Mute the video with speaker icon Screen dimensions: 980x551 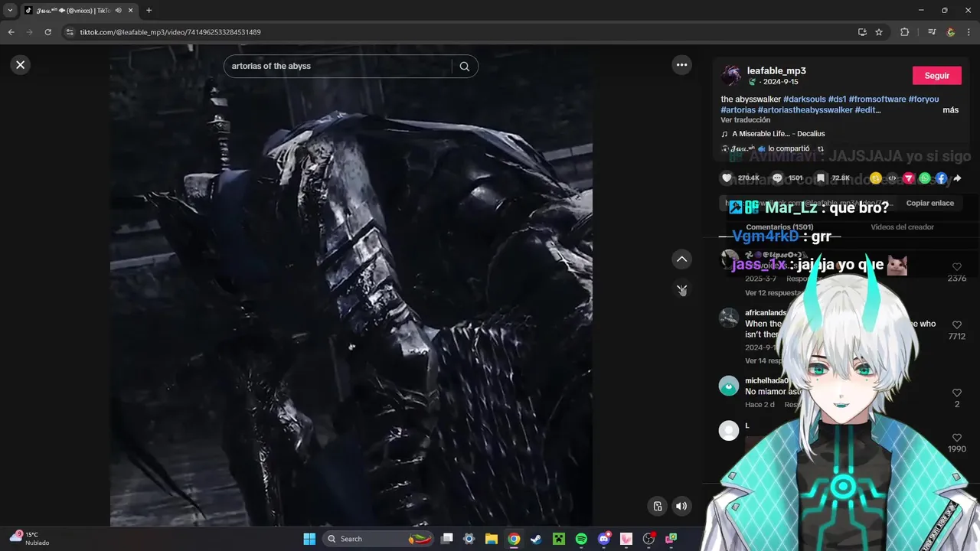681,506
